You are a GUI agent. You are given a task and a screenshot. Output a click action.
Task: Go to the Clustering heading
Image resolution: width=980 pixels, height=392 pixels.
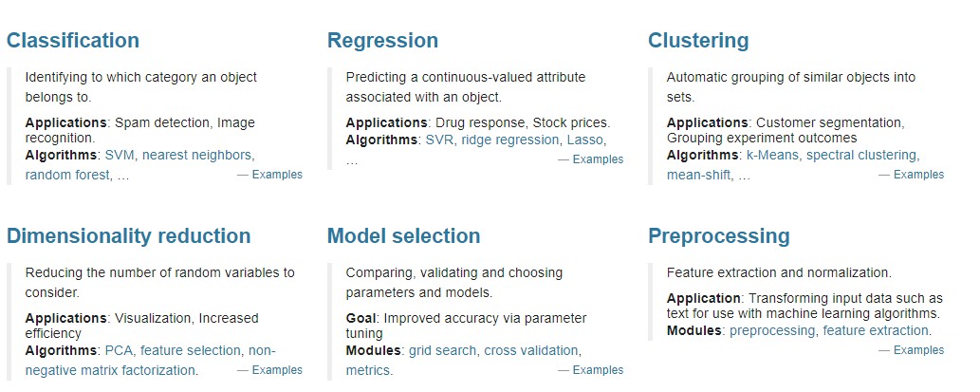698,41
